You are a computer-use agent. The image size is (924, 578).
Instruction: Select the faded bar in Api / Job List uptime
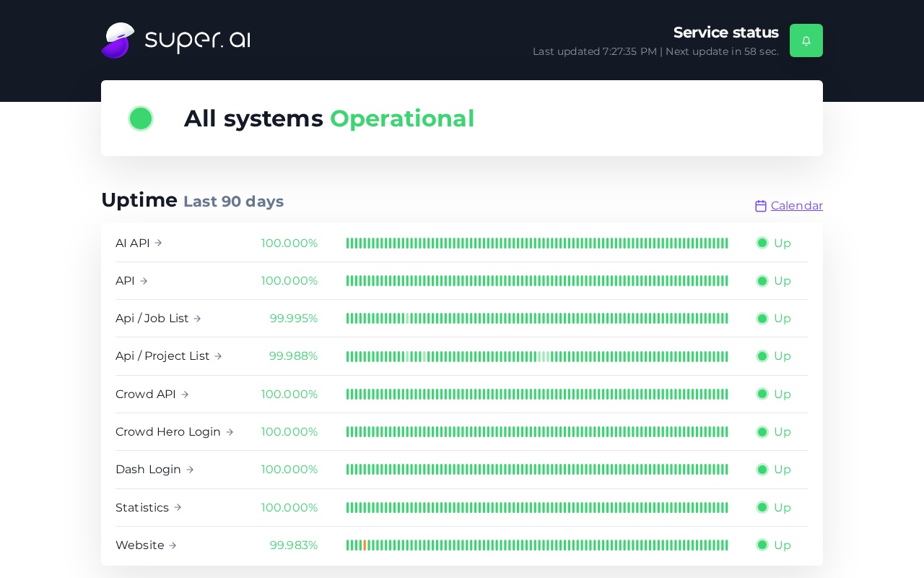point(407,319)
